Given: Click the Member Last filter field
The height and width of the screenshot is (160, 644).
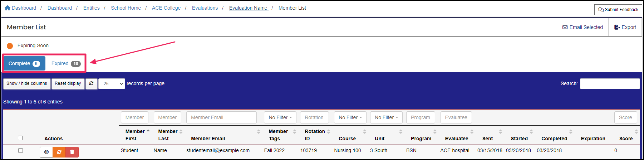Looking at the screenshot, I should pyautogui.click(x=167, y=117).
